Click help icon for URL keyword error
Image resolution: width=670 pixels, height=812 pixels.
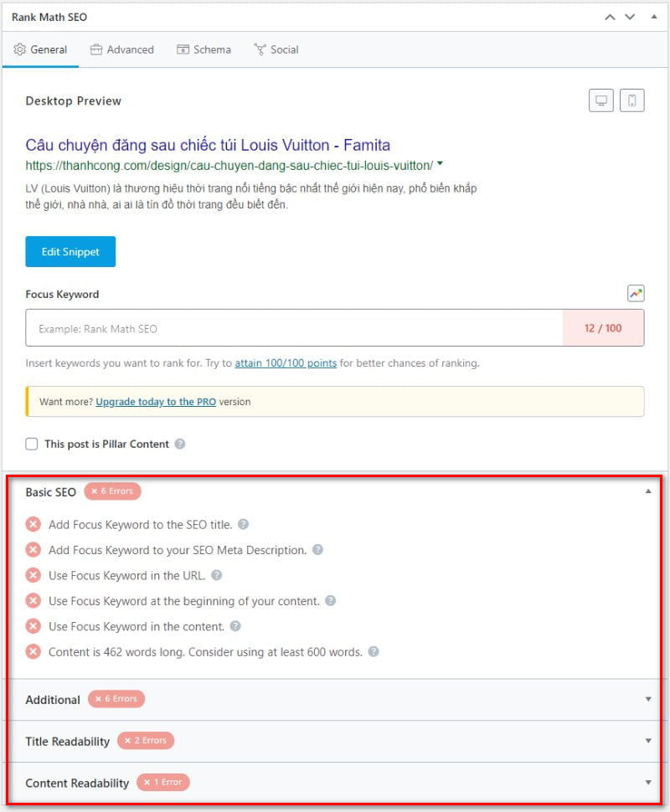pyautogui.click(x=217, y=575)
